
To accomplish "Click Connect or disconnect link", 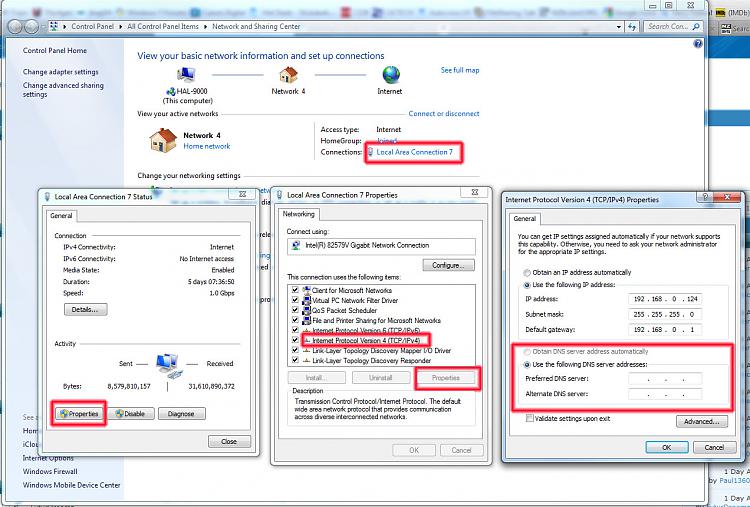I will pos(443,114).
